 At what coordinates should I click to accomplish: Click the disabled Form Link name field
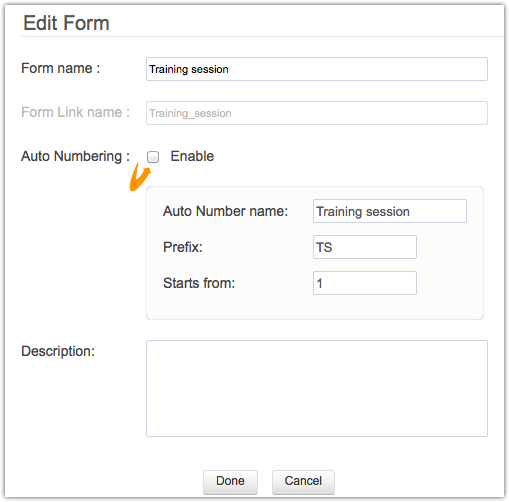point(317,113)
